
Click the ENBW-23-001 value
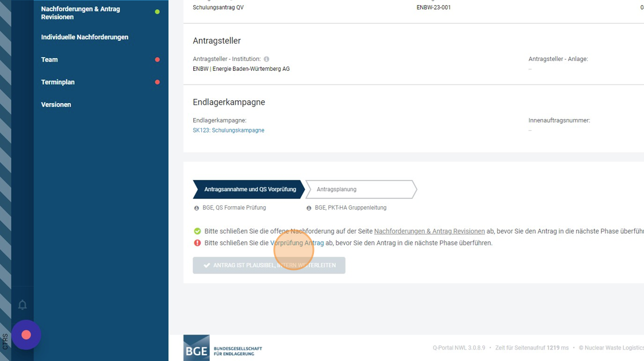tap(434, 7)
